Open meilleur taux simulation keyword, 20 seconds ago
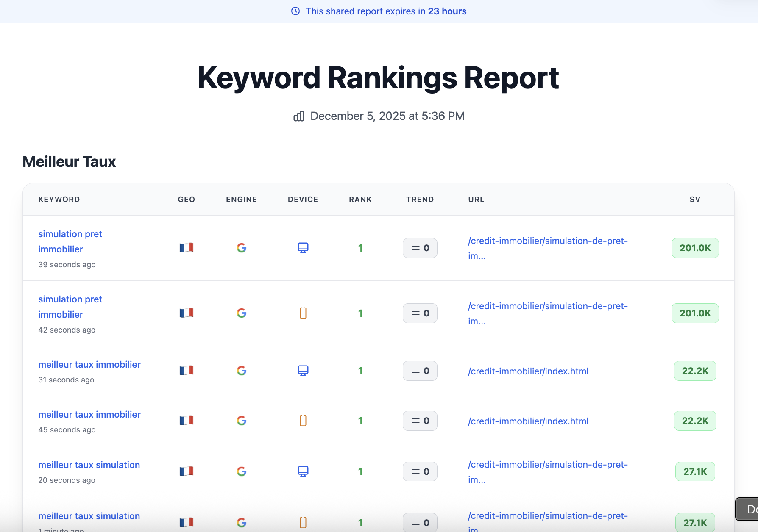This screenshot has width=758, height=532. coord(89,465)
